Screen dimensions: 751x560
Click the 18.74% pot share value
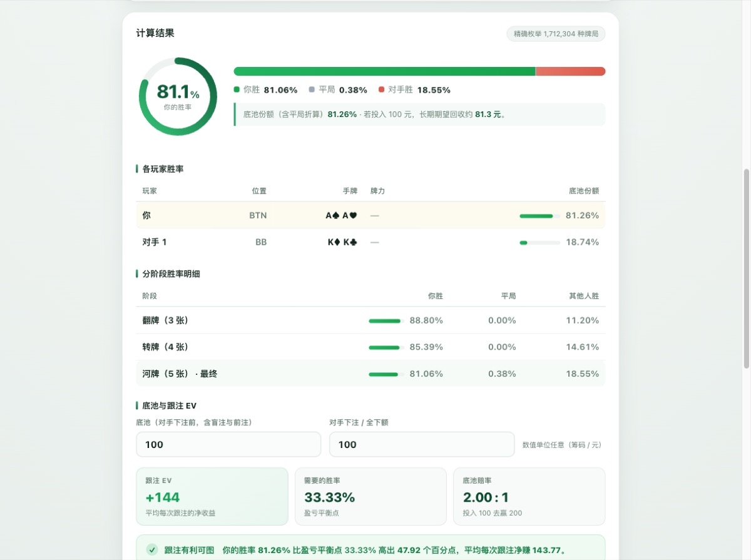point(582,242)
